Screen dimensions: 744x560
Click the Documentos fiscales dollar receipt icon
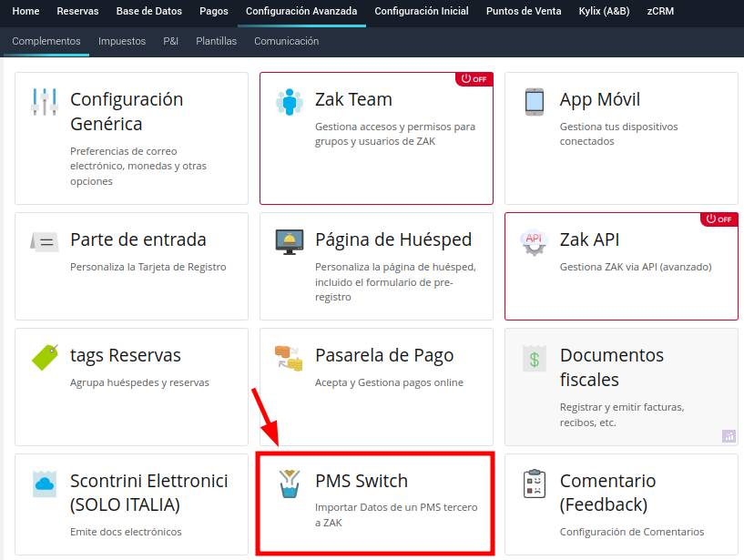coord(535,358)
